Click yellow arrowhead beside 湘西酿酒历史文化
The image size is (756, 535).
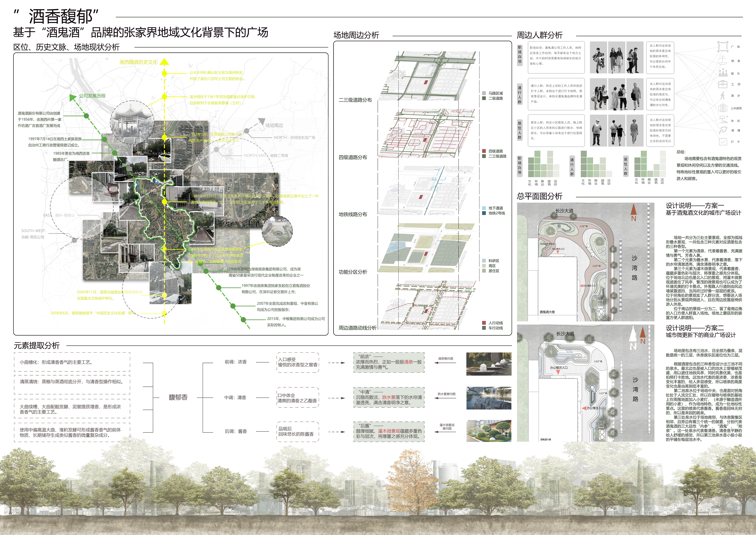tap(164, 61)
